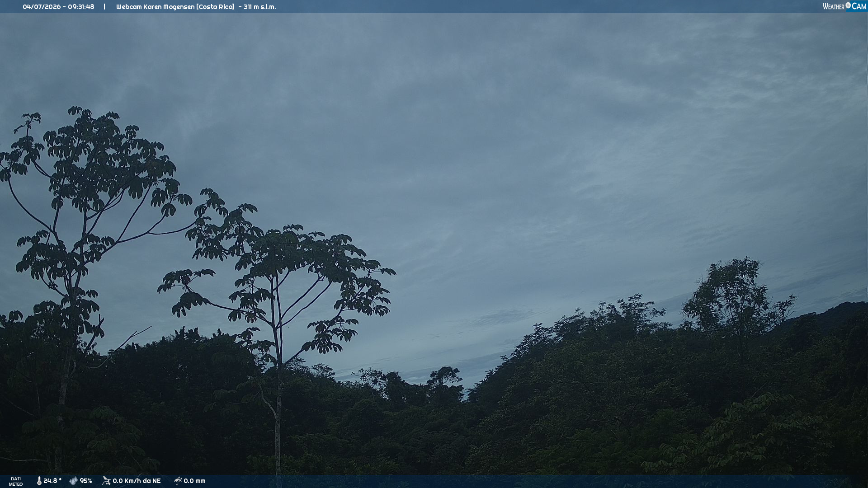Image resolution: width=868 pixels, height=488 pixels.
Task: Click the 311 m s.l.m. altitude text
Action: 259,7
